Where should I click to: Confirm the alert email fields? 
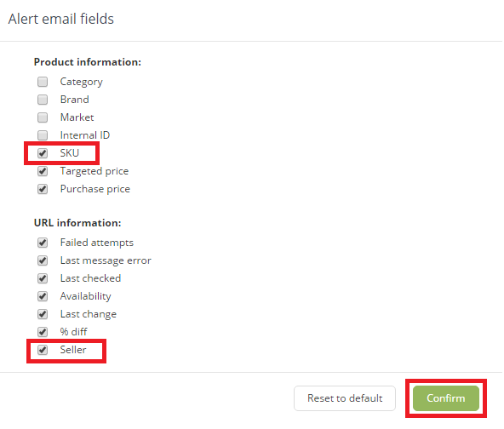[446, 398]
